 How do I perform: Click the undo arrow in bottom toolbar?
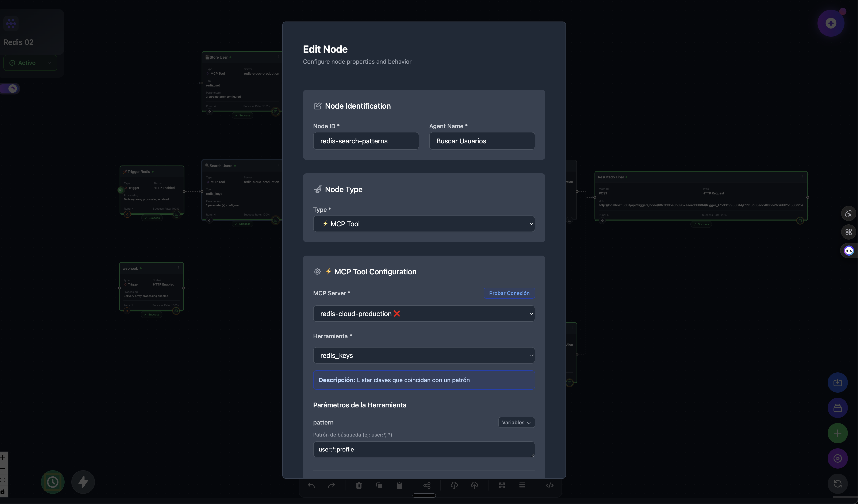pyautogui.click(x=311, y=485)
